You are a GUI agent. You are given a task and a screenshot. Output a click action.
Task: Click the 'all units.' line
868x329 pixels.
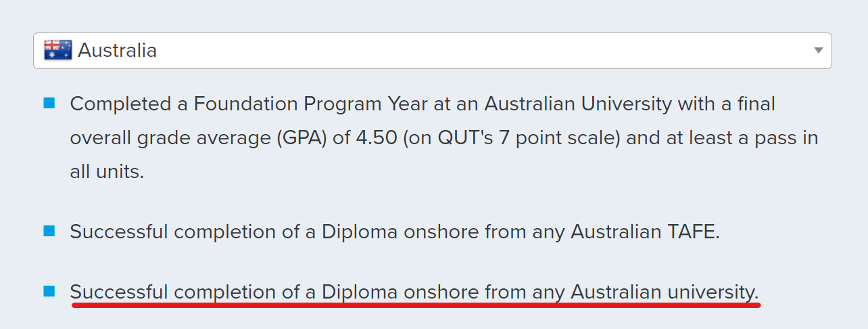[x=107, y=171]
